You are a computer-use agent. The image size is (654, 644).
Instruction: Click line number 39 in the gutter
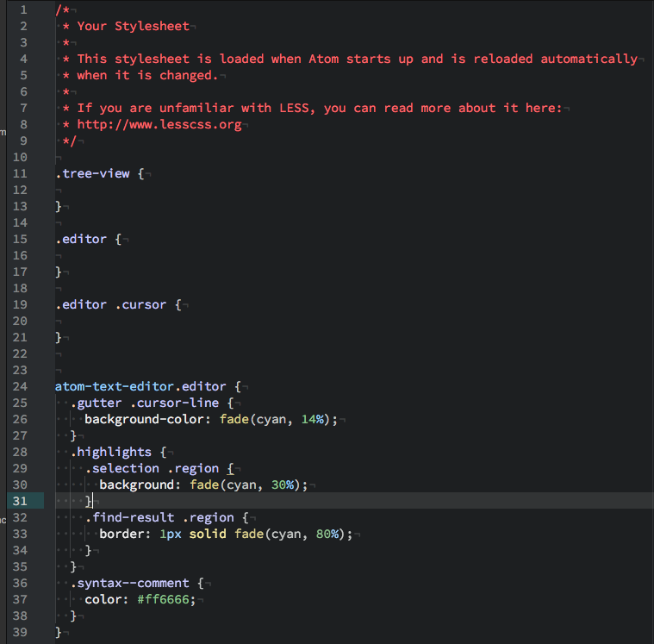tap(20, 633)
